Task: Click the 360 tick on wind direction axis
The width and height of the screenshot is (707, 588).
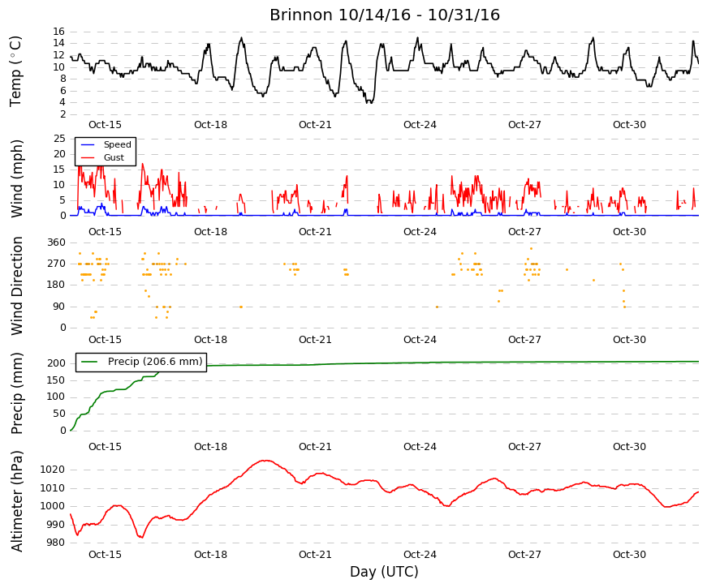Action: click(x=57, y=242)
